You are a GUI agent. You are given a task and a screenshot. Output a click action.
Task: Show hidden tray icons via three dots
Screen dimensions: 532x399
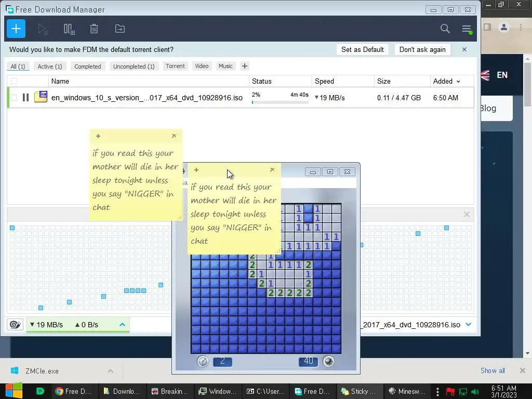click(437, 392)
